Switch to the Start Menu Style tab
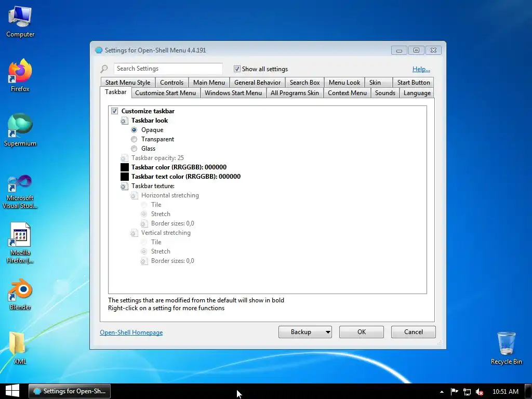This screenshot has width=532, height=399. point(128,83)
